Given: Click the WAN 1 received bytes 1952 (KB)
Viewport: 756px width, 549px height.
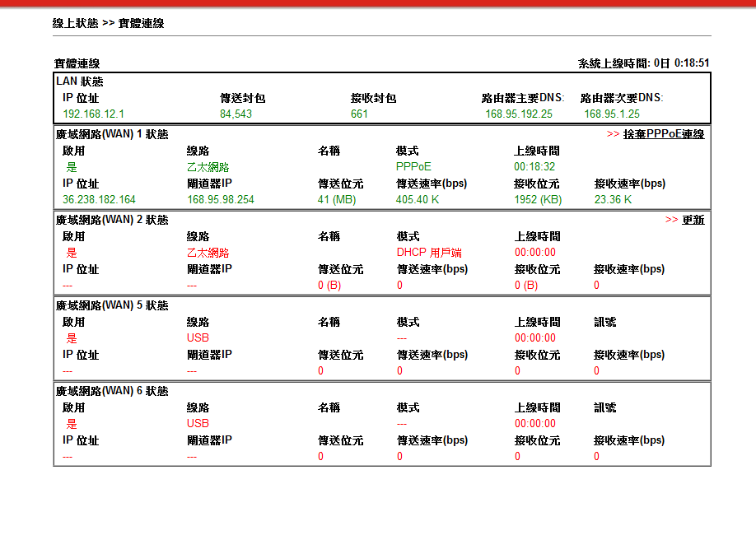Looking at the screenshot, I should pos(539,200).
